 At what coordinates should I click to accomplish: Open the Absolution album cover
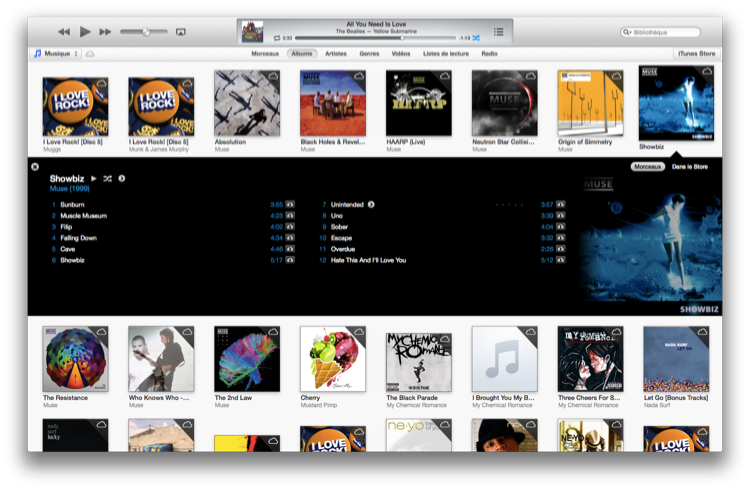247,103
